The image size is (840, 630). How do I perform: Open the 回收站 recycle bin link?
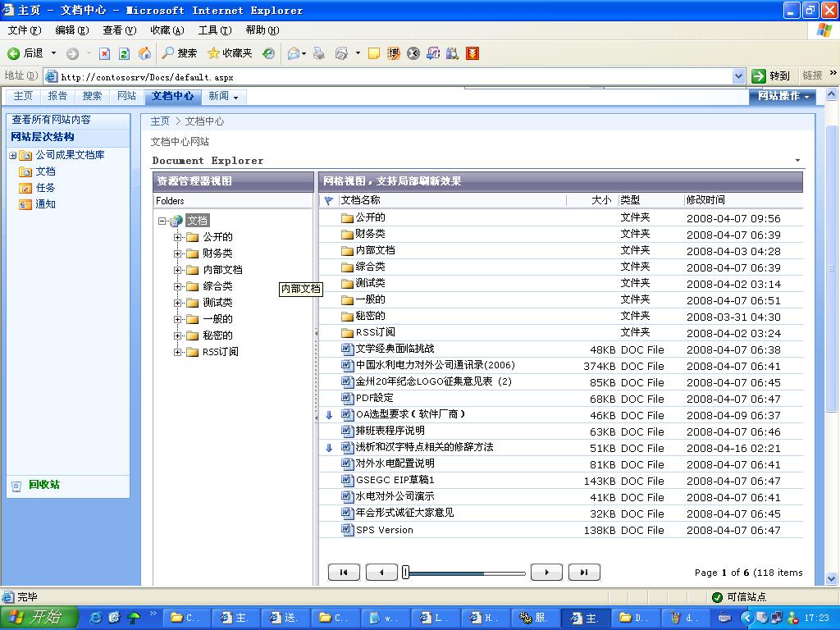point(44,485)
